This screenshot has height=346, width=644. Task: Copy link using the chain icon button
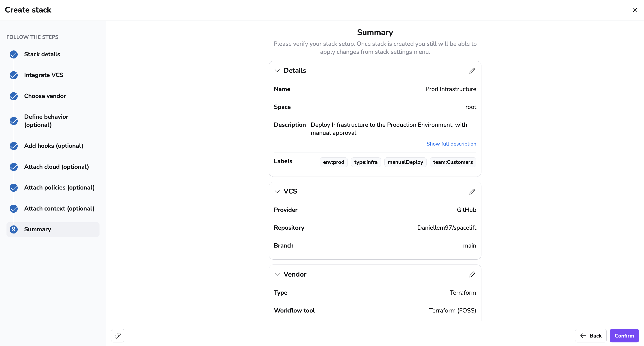[x=118, y=336]
